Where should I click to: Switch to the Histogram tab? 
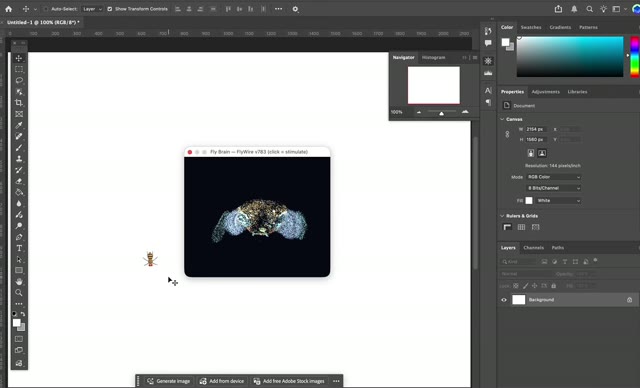433,58
